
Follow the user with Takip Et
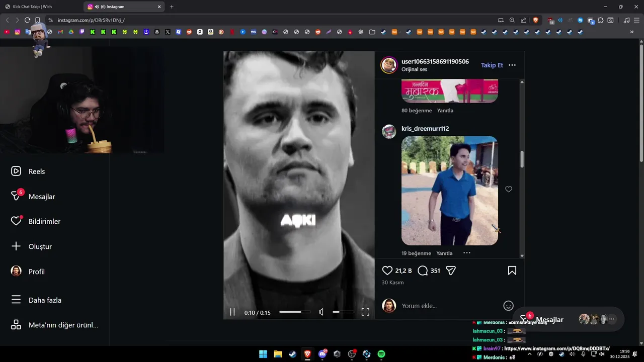click(x=492, y=65)
